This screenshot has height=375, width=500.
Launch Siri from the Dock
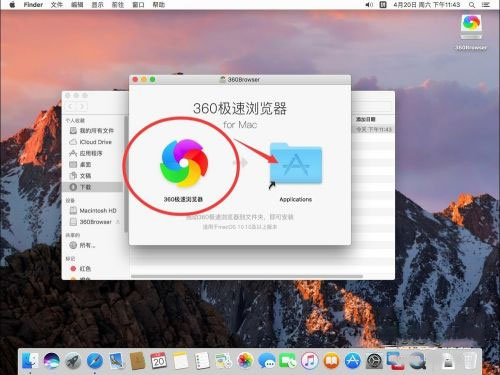pos(52,361)
